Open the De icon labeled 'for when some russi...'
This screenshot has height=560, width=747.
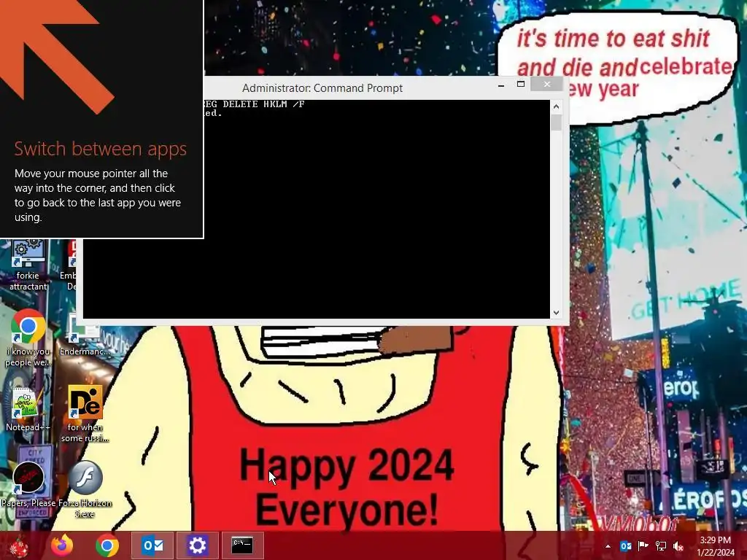85,413
